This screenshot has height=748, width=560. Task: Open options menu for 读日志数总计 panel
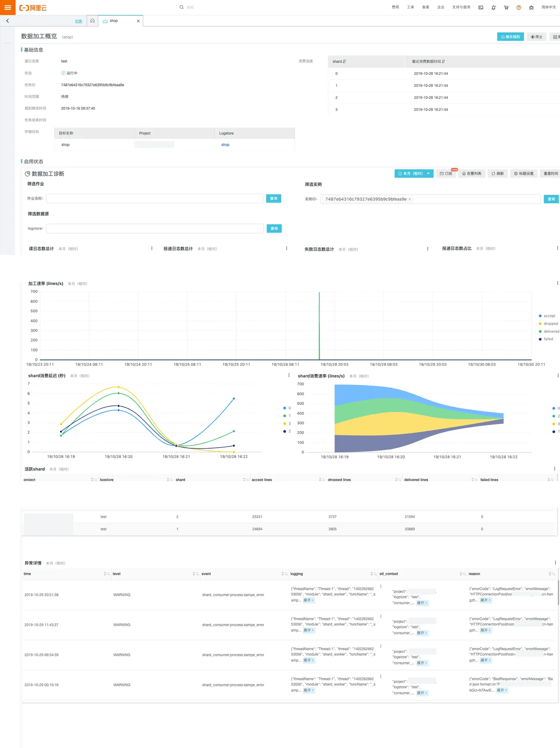pos(152,249)
